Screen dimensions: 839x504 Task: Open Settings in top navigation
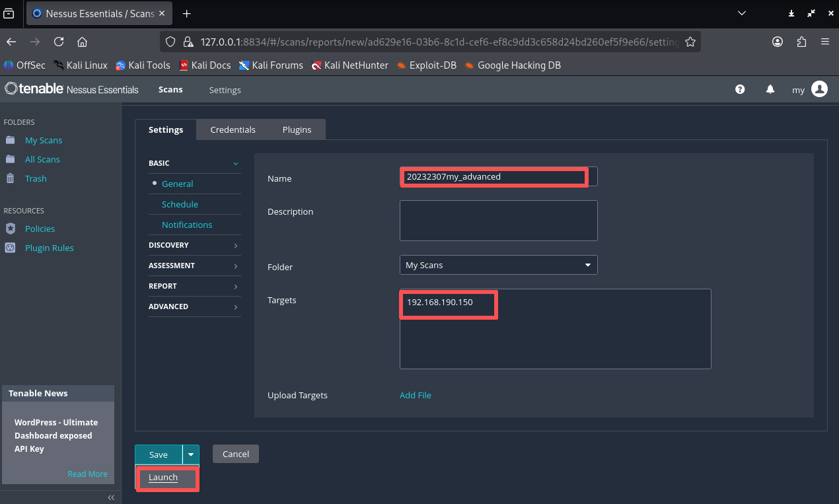click(225, 90)
